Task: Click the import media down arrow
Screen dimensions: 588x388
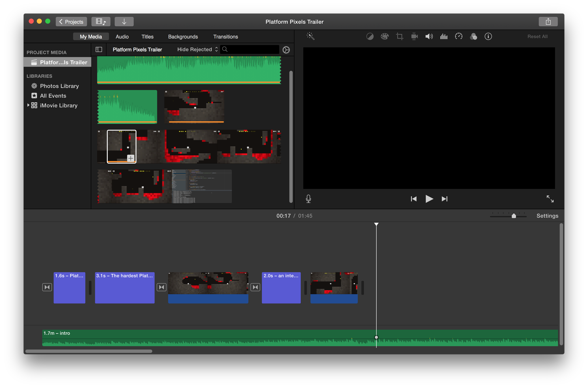Action: point(124,22)
